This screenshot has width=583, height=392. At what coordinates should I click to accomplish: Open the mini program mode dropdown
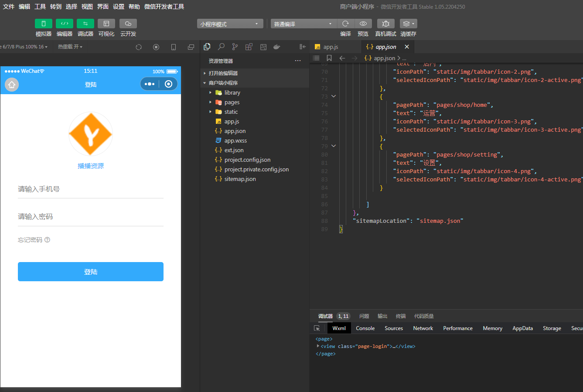[230, 24]
